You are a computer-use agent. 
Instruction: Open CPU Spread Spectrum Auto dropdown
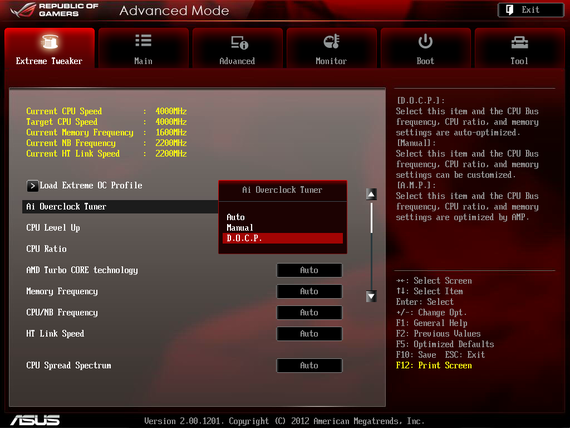(309, 365)
